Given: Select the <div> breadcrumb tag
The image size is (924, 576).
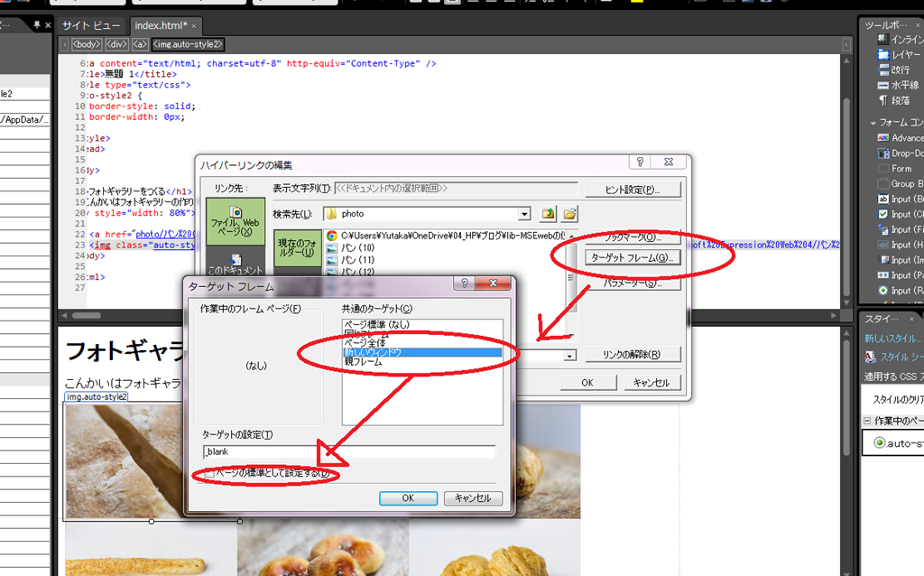Looking at the screenshot, I should 116,44.
